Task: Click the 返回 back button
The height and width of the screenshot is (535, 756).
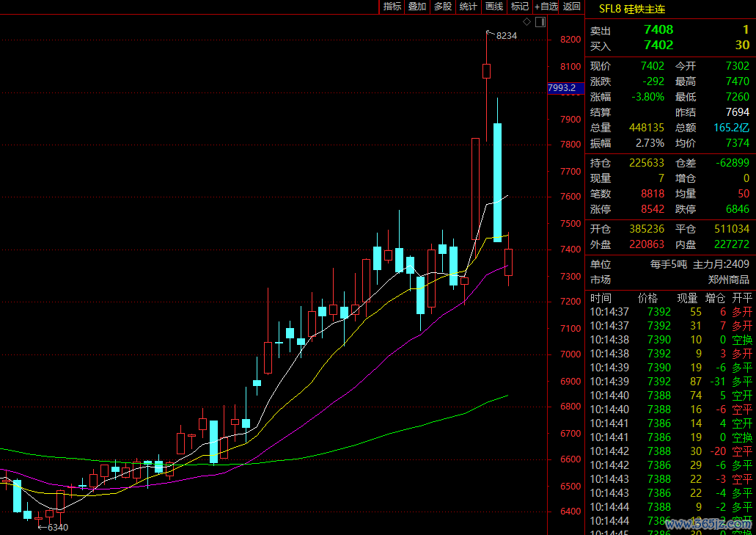Action: point(571,7)
